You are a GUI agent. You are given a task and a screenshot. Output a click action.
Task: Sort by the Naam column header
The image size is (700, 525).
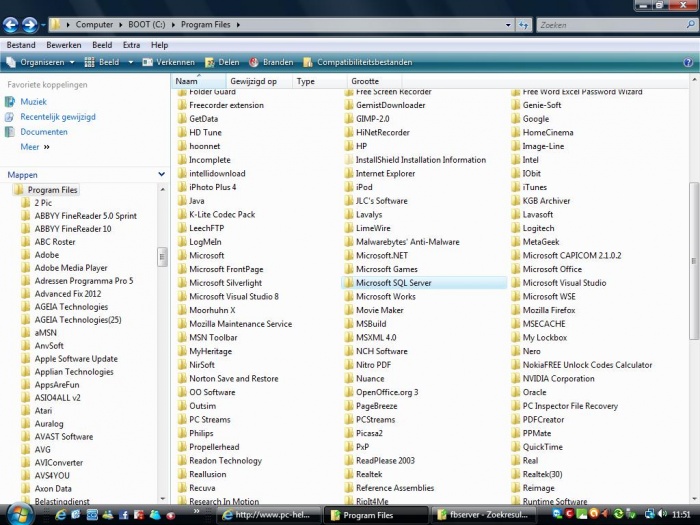(x=187, y=81)
